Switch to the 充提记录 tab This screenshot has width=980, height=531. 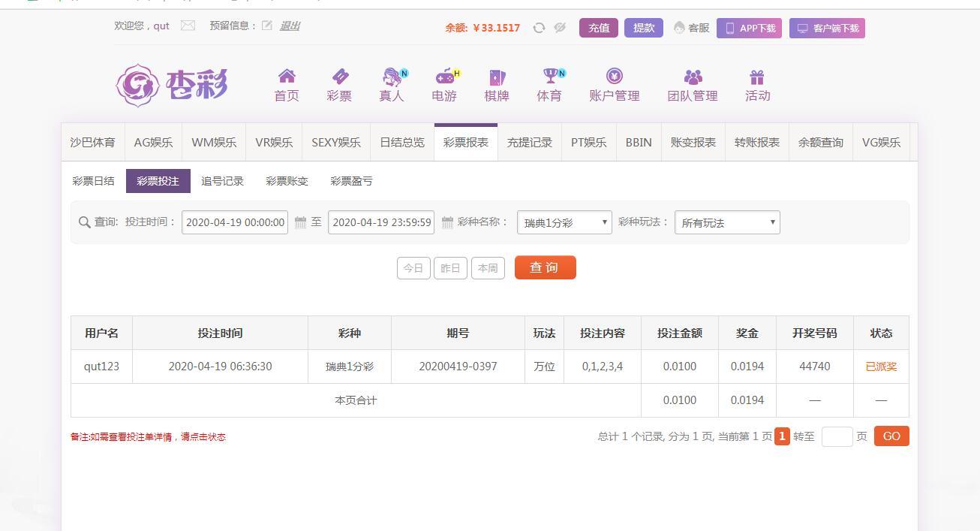(x=529, y=142)
